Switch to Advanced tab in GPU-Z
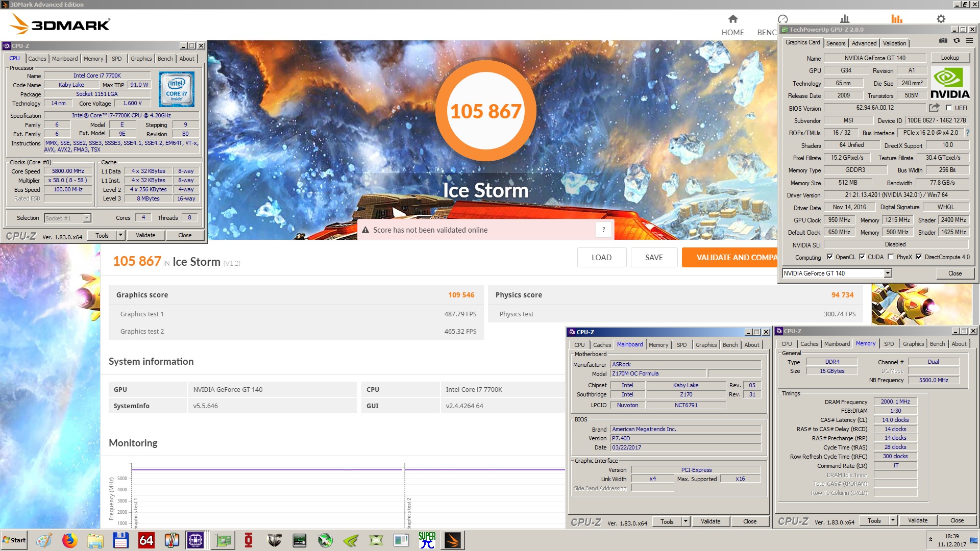 pos(864,43)
